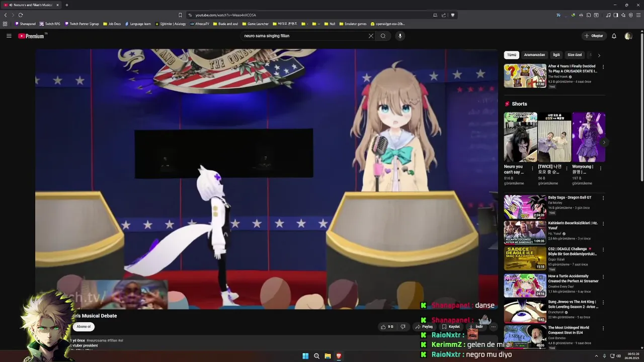Click the Kaydet save button

(451, 327)
